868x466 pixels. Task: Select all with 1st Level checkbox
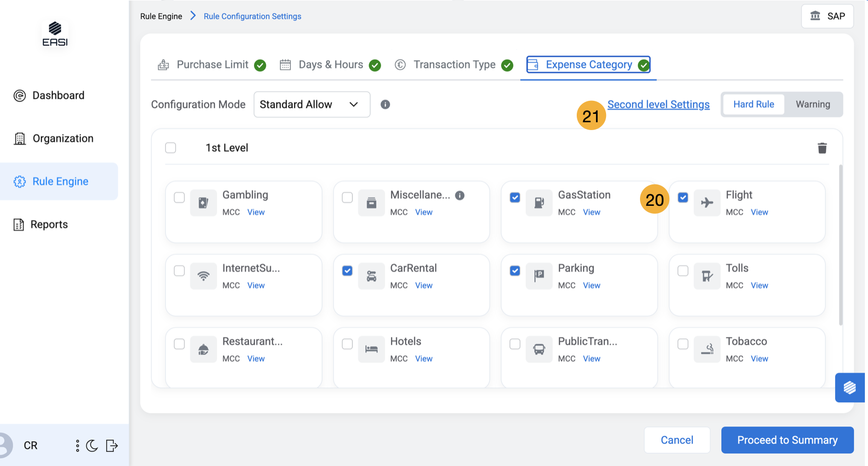170,148
